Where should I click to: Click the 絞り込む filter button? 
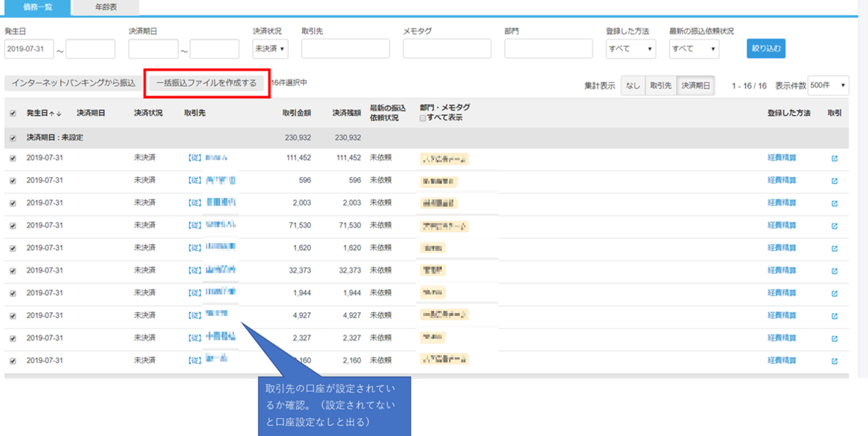[x=766, y=48]
